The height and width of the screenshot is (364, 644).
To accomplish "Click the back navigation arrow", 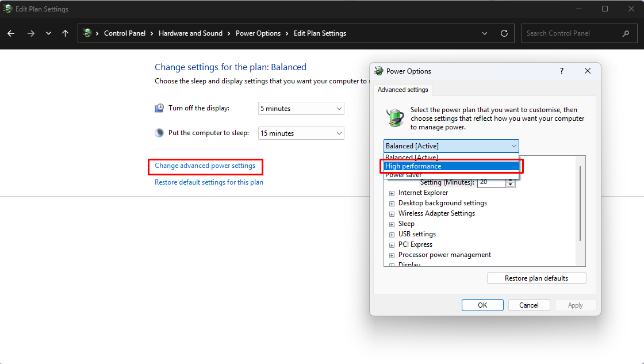I will pos(10,33).
